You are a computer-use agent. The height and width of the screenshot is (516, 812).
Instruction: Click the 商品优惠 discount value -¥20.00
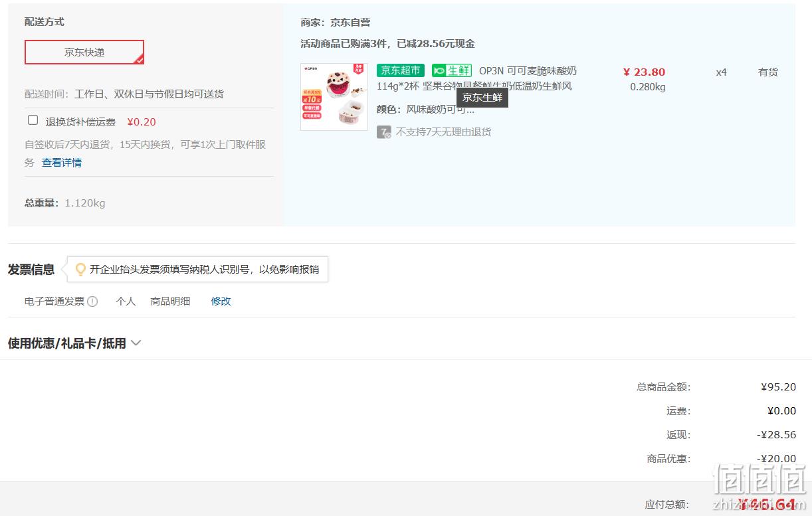pyautogui.click(x=776, y=459)
